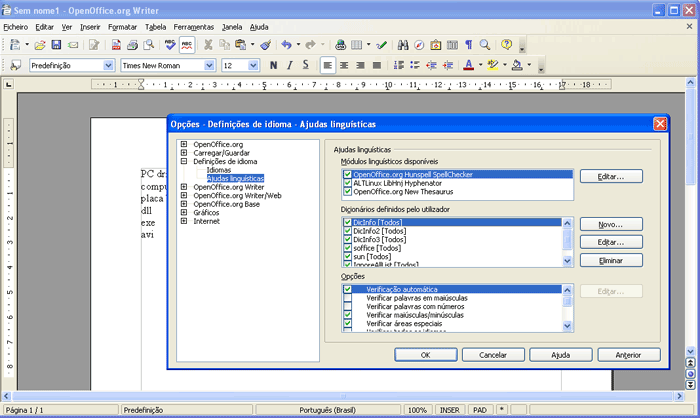Click the Cancelar button

click(491, 354)
